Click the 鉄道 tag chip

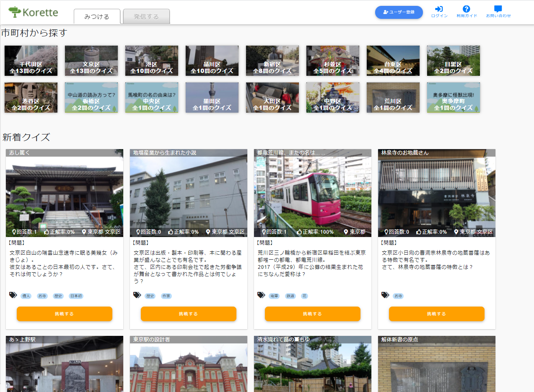[290, 296]
